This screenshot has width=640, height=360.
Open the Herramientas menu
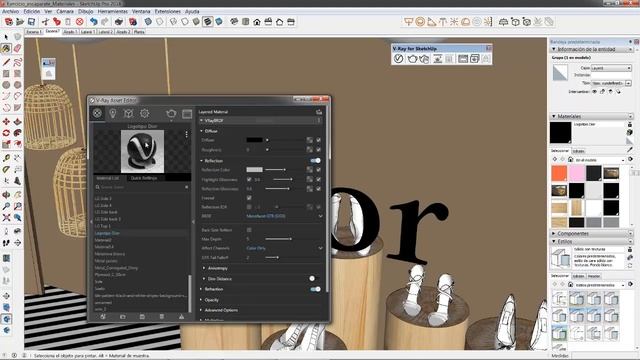coord(113,11)
